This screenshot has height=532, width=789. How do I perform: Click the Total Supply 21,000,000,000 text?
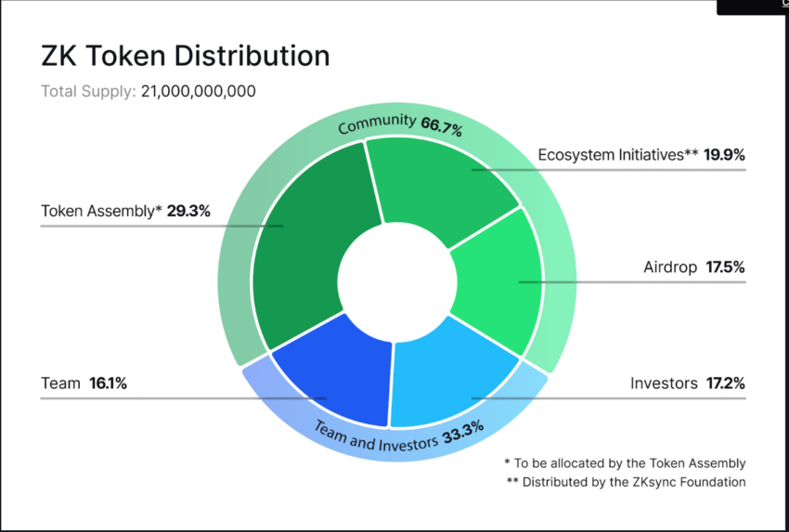pyautogui.click(x=148, y=91)
